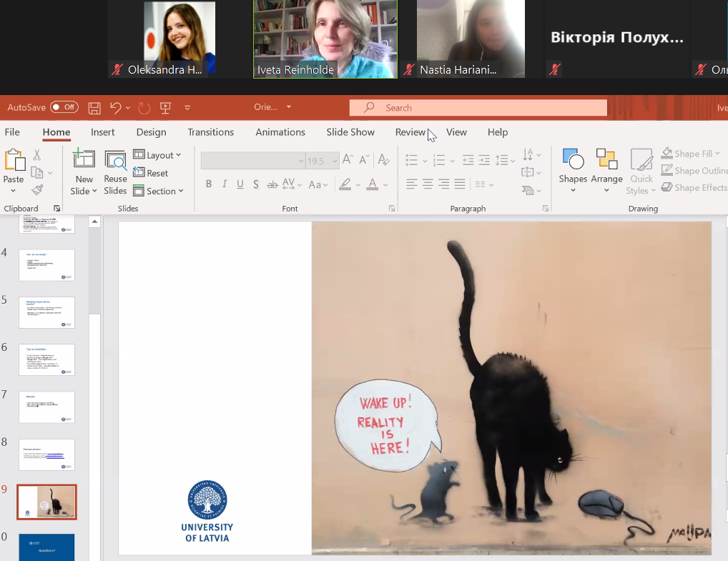Open the Reuse Slides tool
The image size is (728, 561).
coord(115,172)
